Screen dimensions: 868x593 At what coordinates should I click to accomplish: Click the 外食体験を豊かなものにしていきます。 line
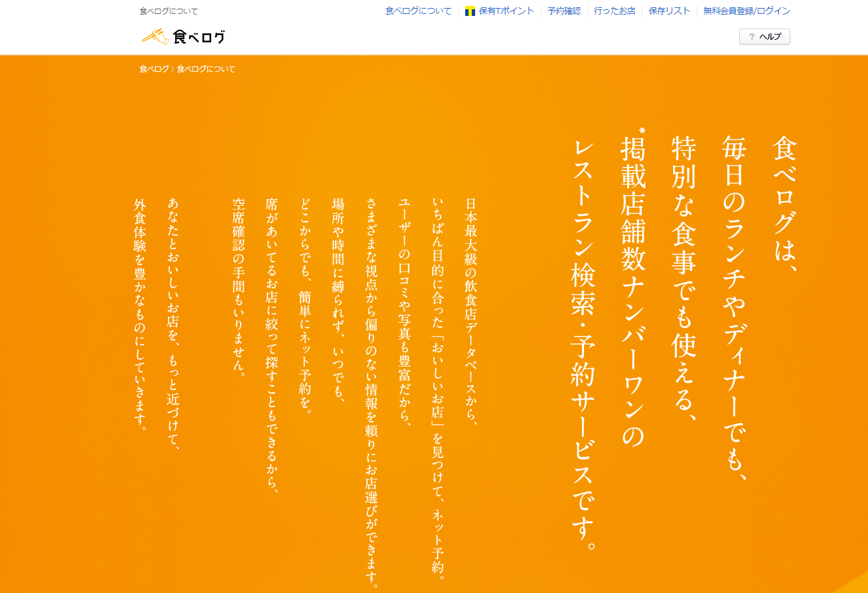(140, 315)
